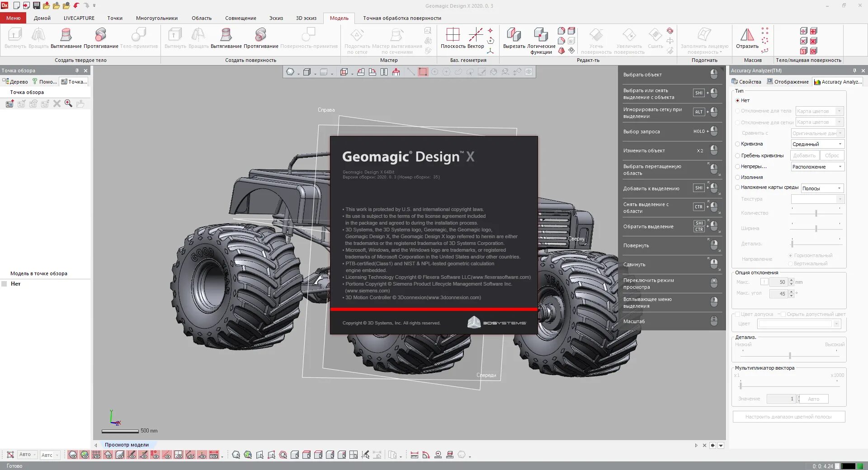Select the Нет type radio button
This screenshot has width=868, height=470.
point(737,101)
